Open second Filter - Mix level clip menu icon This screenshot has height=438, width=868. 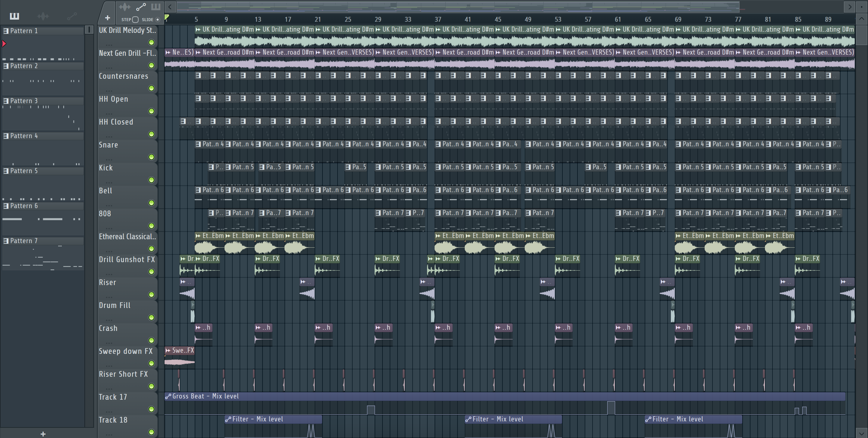click(468, 420)
